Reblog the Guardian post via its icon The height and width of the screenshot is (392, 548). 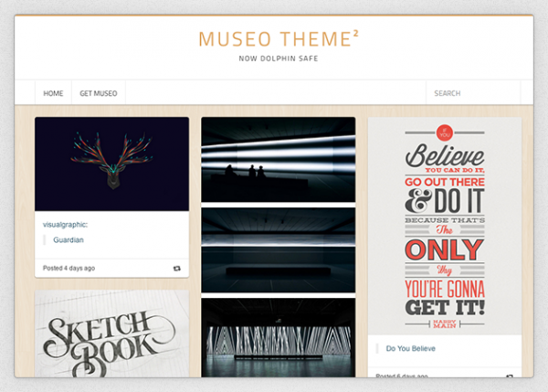(177, 269)
